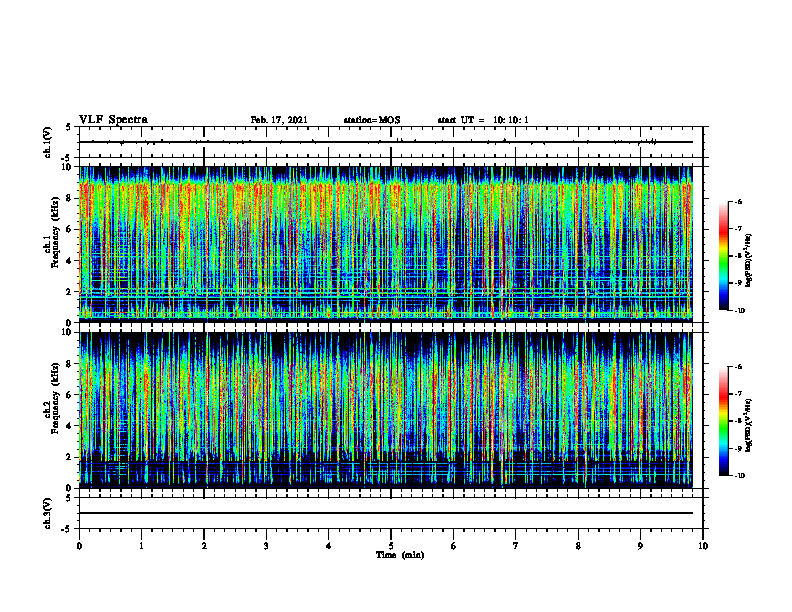Viewport: 792px width, 612px height.
Task: Click time axis tick label "3"
Action: pos(266,546)
